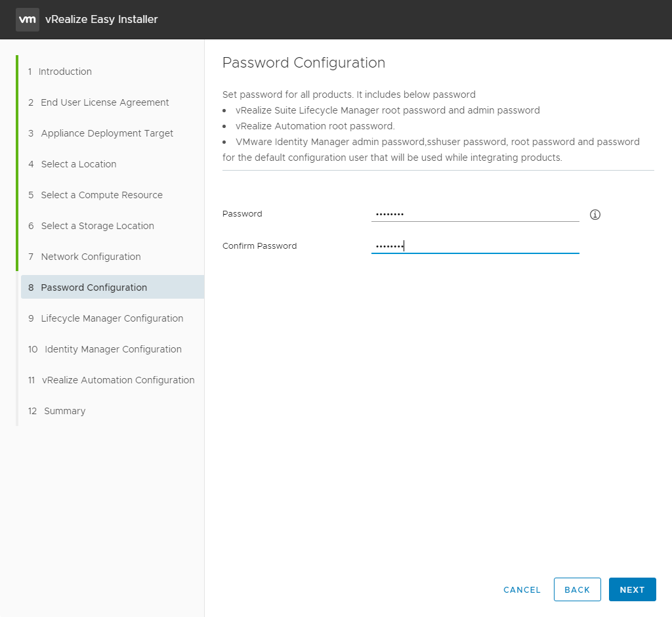
Task: Click the vRealize Easy Installer title
Action: [102, 19]
